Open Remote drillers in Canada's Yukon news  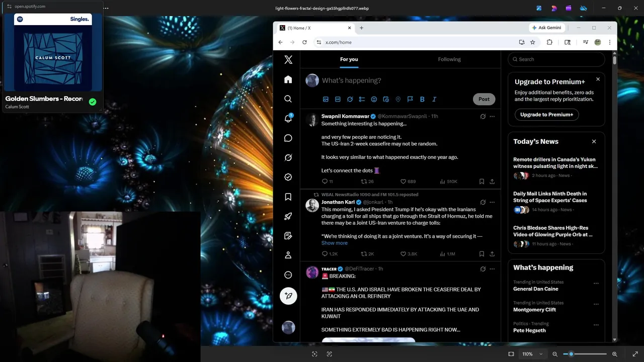555,163
